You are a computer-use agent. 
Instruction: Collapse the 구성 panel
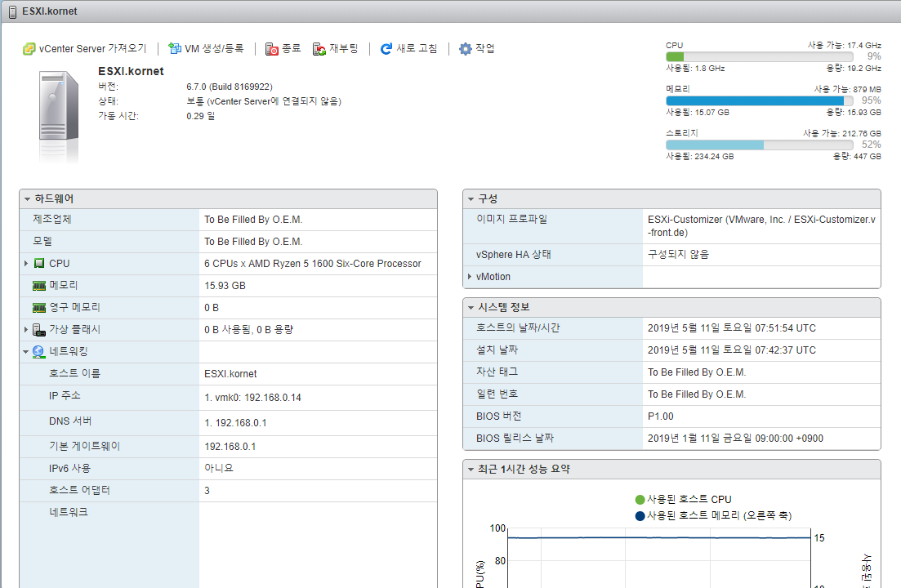click(x=471, y=199)
